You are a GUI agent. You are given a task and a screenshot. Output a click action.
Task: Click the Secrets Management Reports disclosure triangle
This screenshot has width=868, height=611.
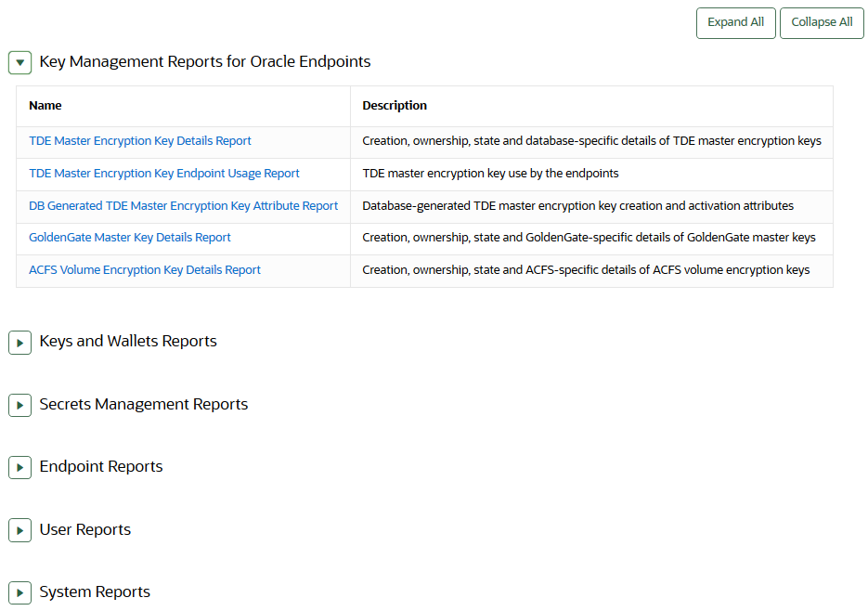[x=19, y=405]
